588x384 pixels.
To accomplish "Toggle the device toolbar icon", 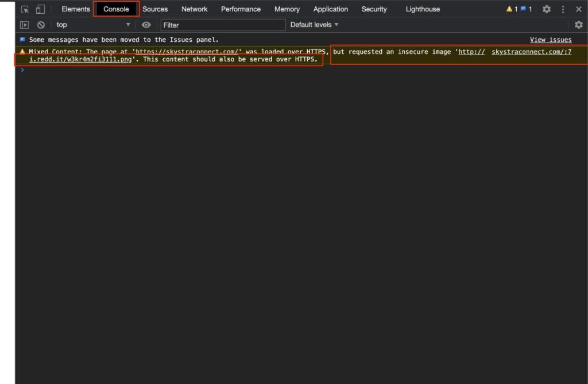I will click(x=40, y=9).
